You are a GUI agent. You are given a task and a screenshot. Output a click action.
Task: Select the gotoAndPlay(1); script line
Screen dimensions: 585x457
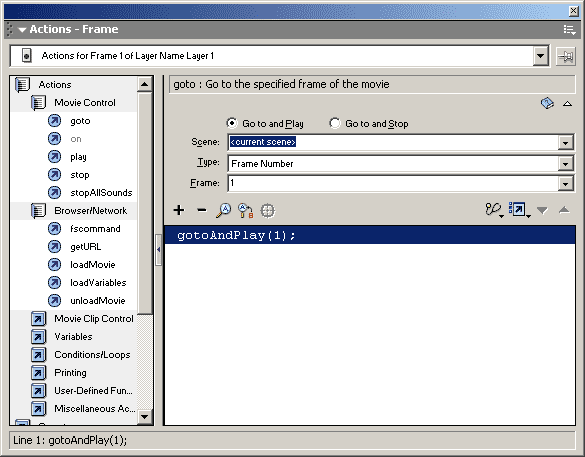click(x=370, y=235)
